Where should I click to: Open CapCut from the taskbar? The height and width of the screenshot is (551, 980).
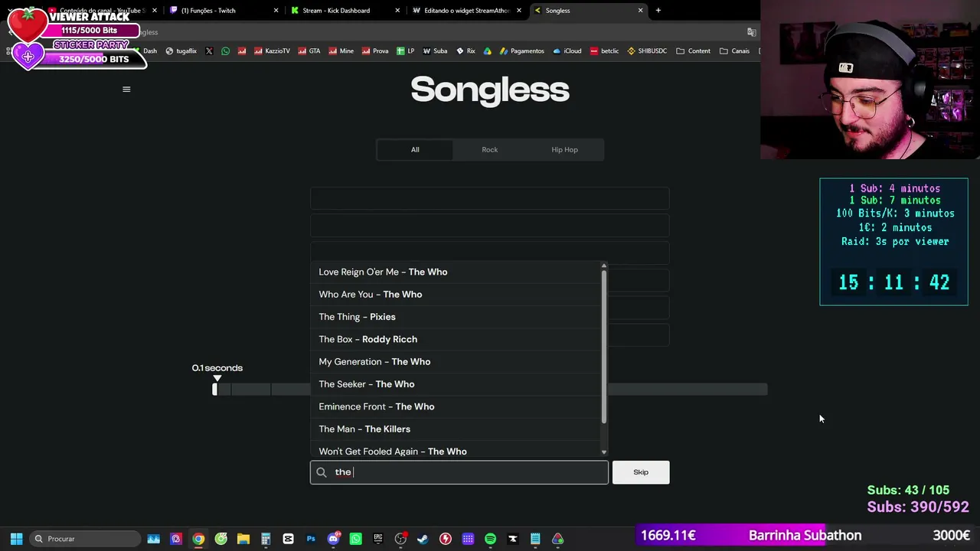(x=288, y=539)
